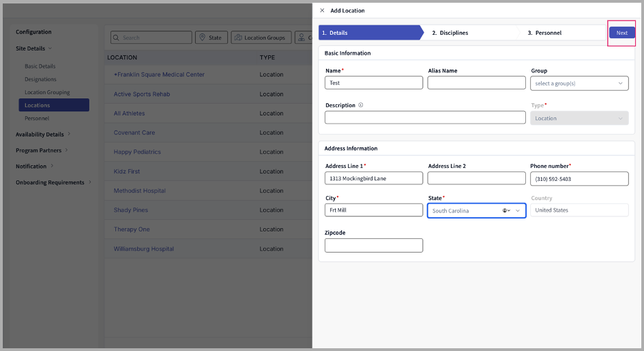Click the Description info icon

(x=361, y=105)
